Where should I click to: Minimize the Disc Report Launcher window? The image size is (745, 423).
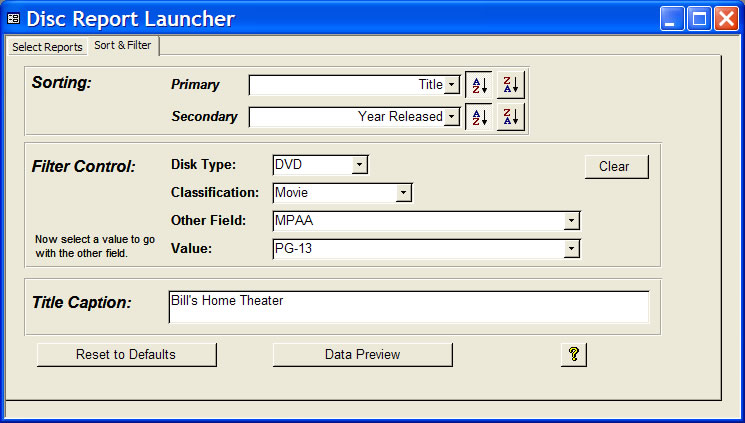(x=672, y=19)
